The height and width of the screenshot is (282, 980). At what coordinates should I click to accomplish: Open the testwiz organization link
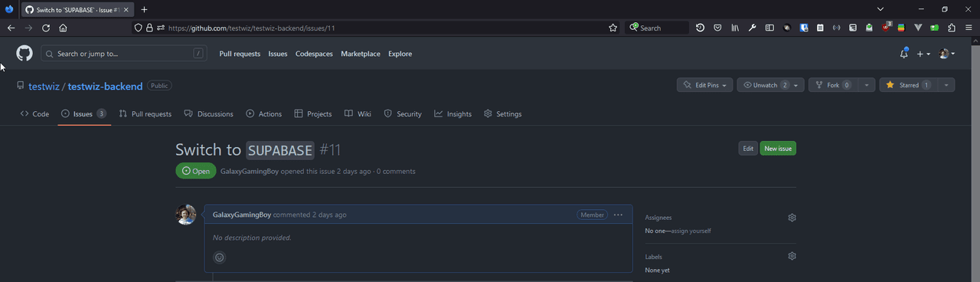tap(44, 86)
